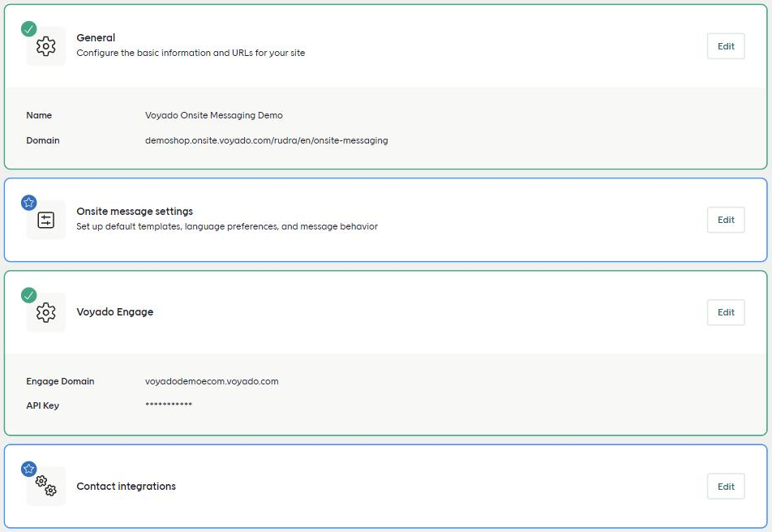Viewport: 772px width, 532px height.
Task: Edit the Onsite message settings
Action: tap(726, 220)
